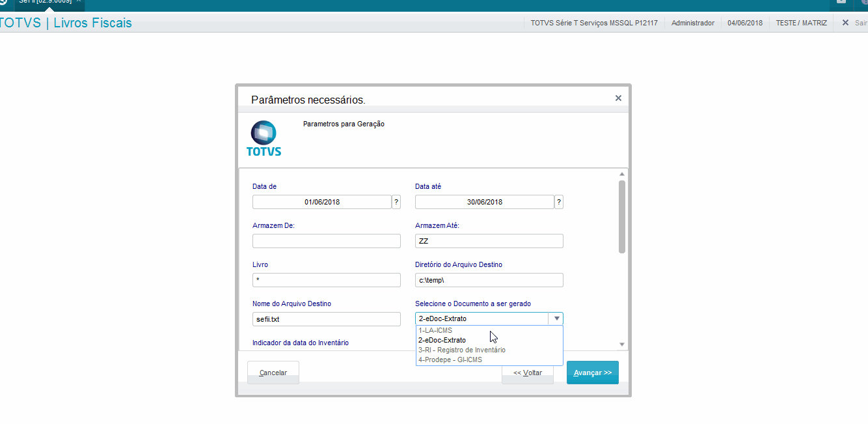Collapse the document type dropdown arrow

pyautogui.click(x=556, y=319)
